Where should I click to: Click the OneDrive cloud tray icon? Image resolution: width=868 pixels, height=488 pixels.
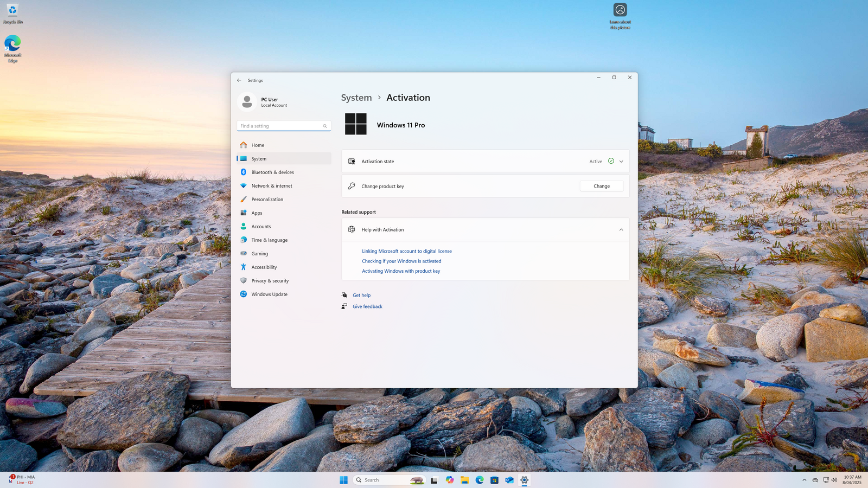[815, 480]
